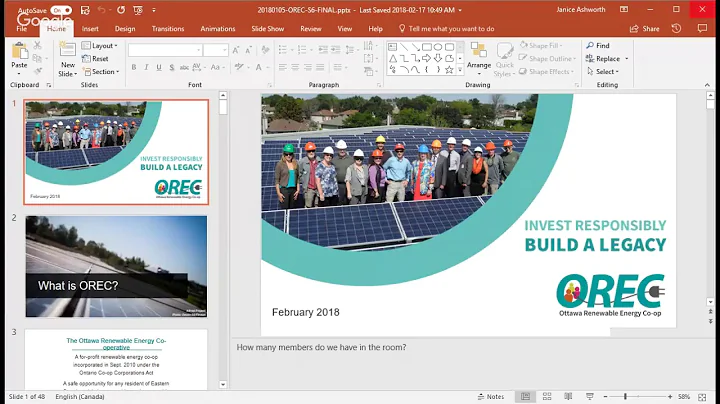The image size is (720, 404).
Task: Click the Undo arrow icon
Action: coord(102,10)
